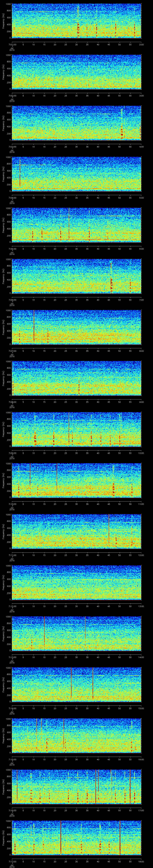Click the 7:06:00 start time label
The image size is (153, 868).
(12, 300)
